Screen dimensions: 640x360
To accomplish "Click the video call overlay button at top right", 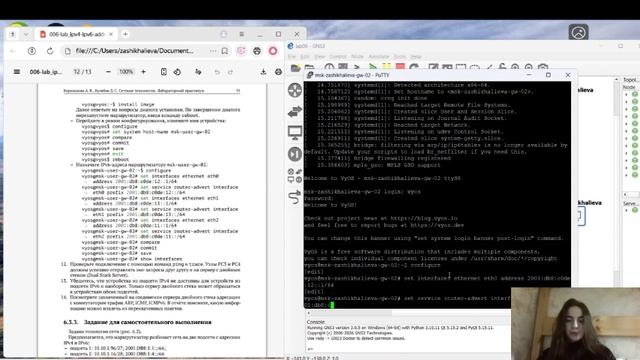I will point(578,33).
